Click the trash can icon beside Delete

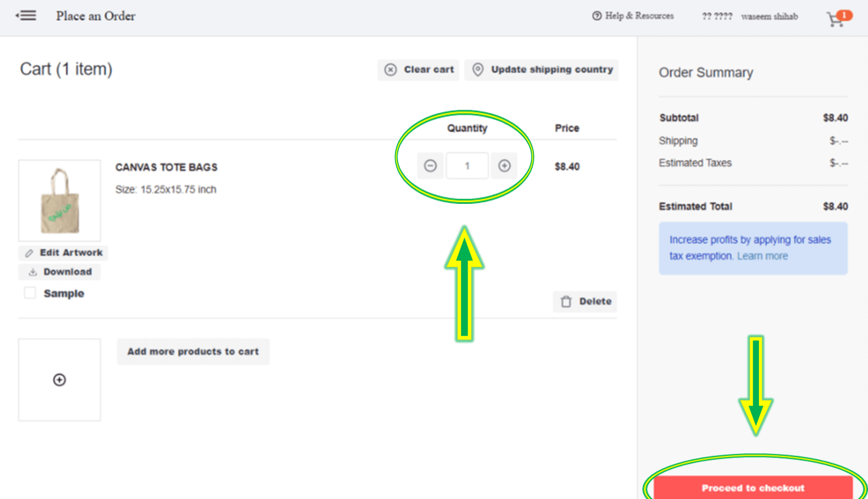(x=566, y=302)
